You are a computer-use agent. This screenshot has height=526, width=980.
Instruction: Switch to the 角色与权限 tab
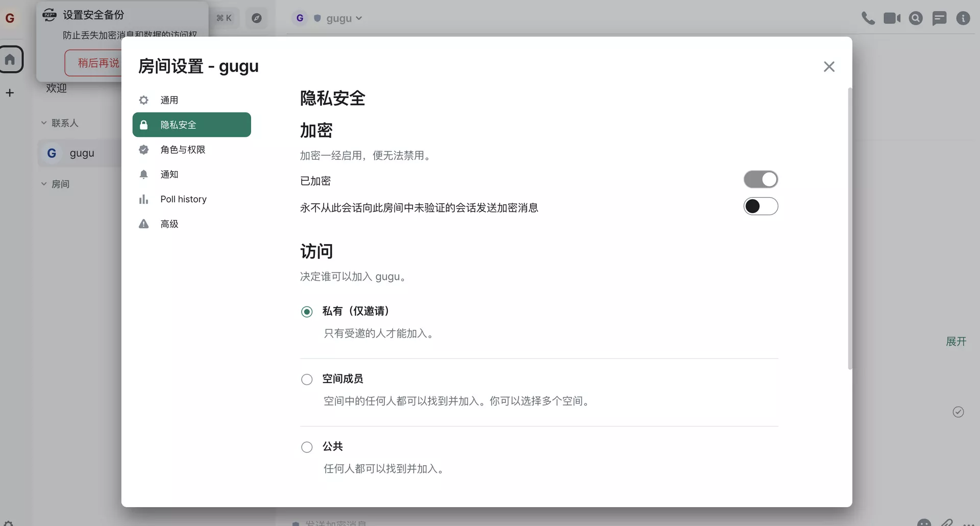(183, 150)
